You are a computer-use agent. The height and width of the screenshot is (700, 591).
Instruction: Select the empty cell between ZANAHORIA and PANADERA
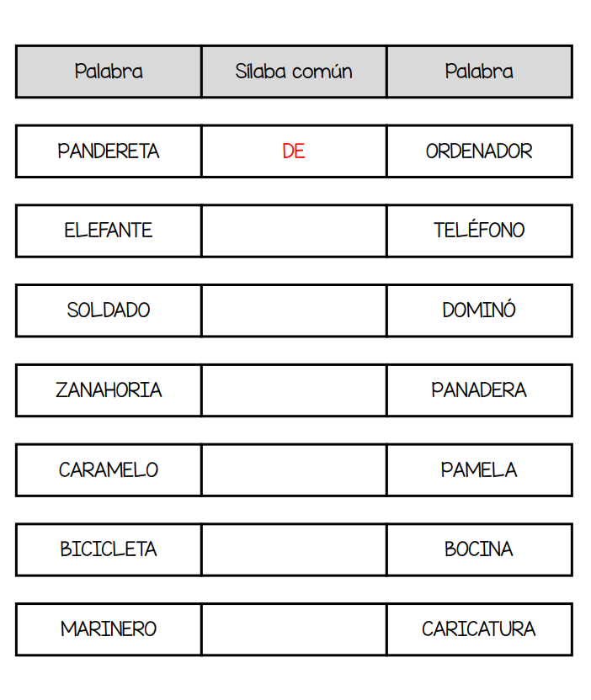294,390
